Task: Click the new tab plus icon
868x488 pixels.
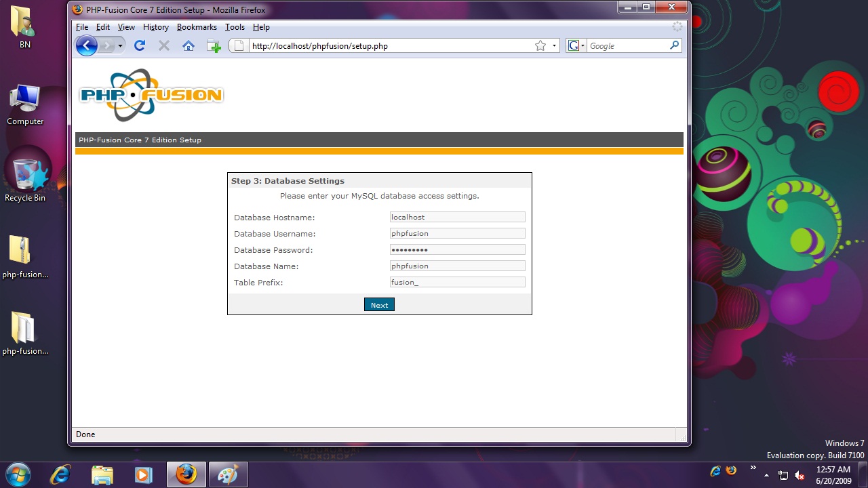Action: coord(214,46)
